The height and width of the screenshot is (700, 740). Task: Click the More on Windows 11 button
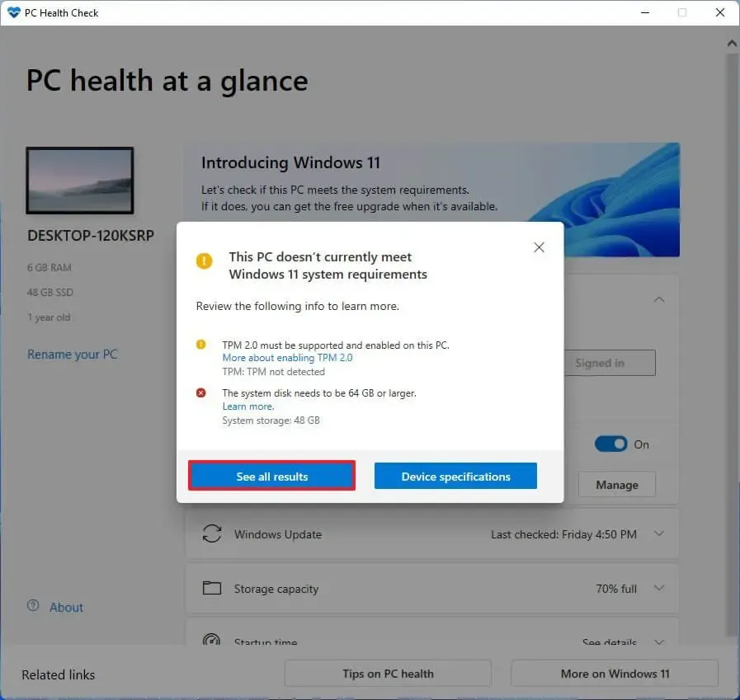click(x=614, y=673)
